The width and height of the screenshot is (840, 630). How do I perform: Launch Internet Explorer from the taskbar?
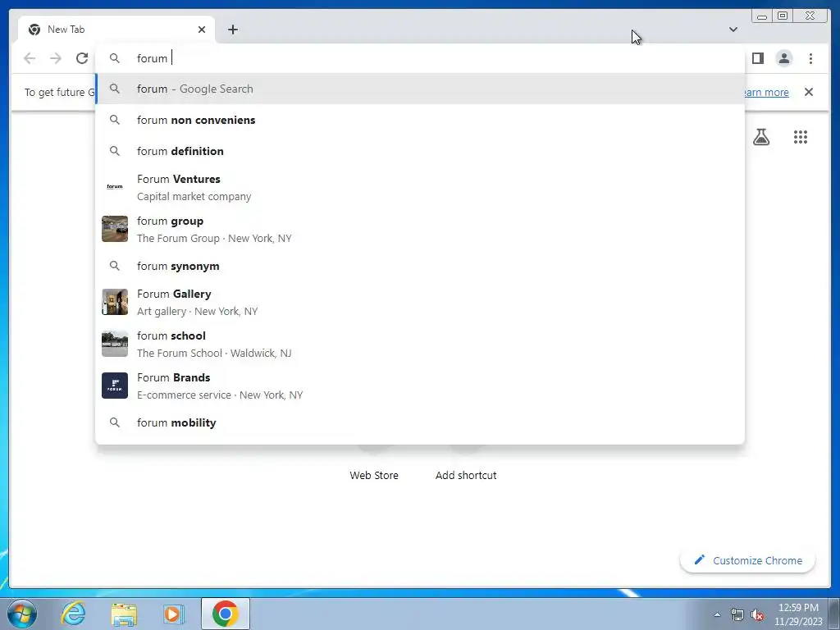[73, 614]
